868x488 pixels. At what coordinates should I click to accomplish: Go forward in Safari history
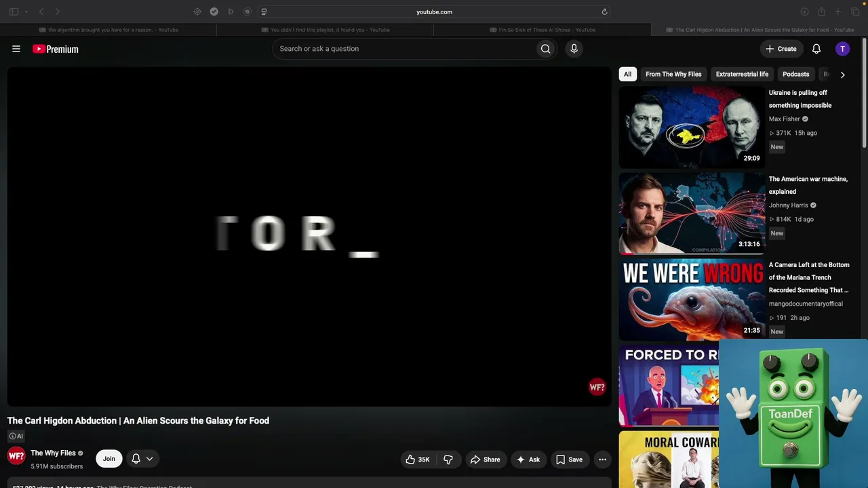point(58,12)
